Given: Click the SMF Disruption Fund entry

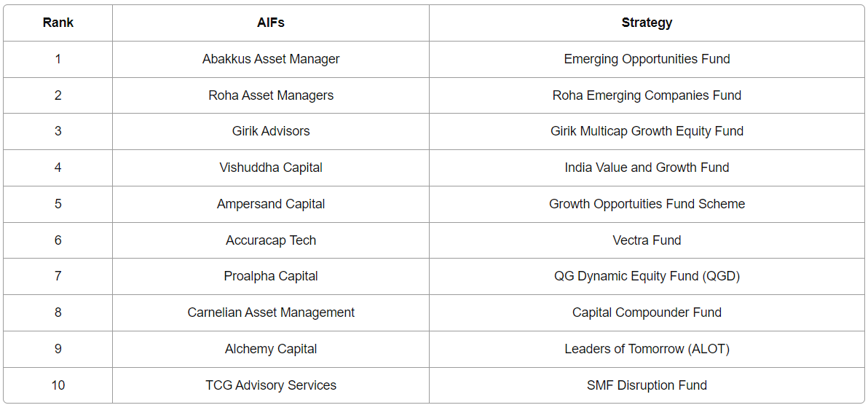Looking at the screenshot, I should (647, 385).
